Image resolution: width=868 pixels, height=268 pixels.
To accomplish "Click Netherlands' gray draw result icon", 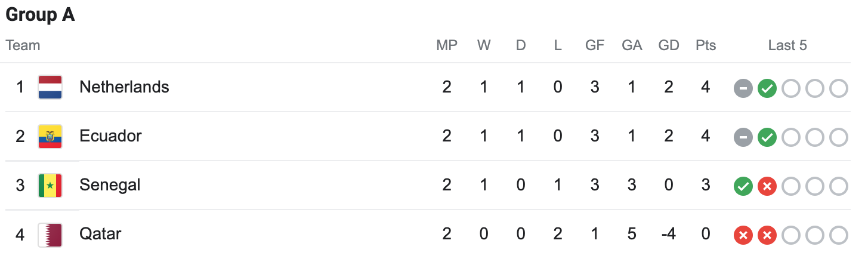I will pyautogui.click(x=743, y=88).
